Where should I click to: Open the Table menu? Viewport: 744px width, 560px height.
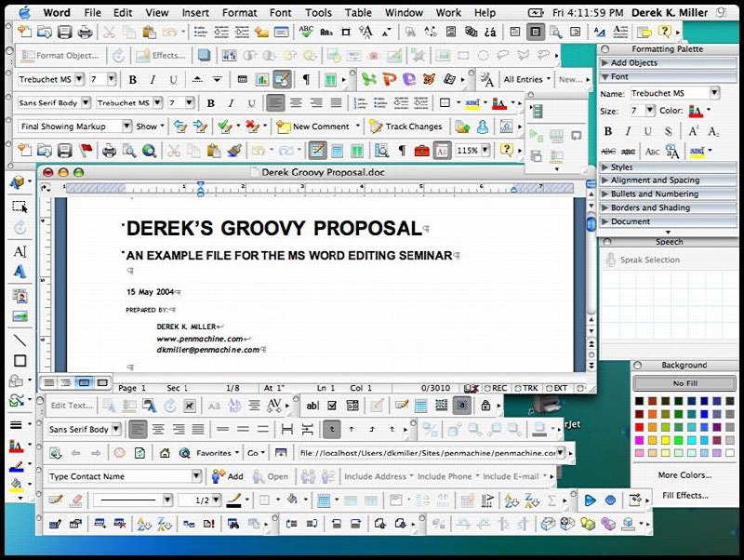358,12
